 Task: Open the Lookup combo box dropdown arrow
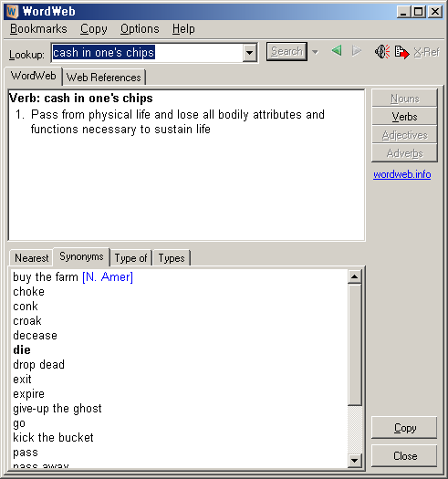[250, 53]
